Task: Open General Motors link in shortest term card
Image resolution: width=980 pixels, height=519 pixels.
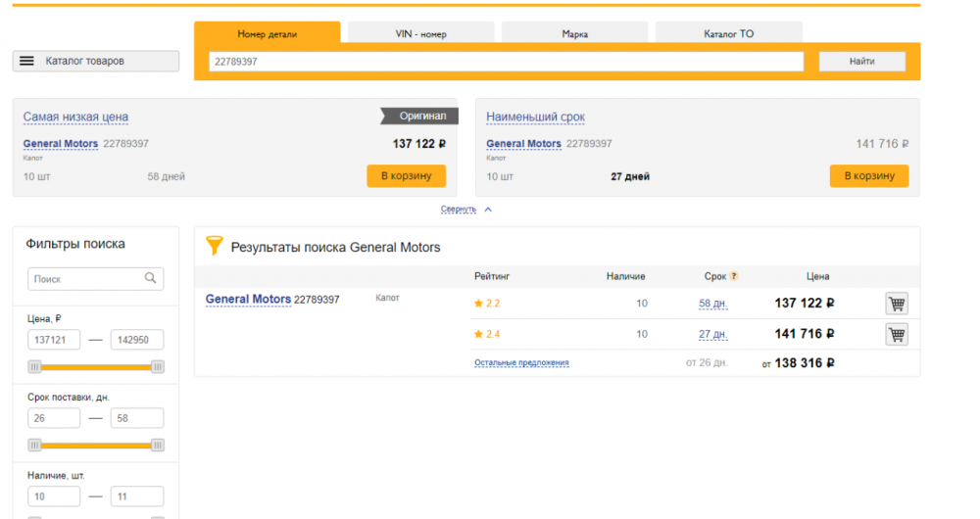Action: (x=523, y=144)
